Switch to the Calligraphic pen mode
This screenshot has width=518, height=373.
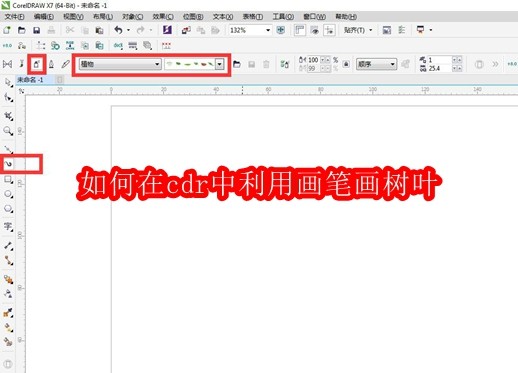[x=51, y=64]
